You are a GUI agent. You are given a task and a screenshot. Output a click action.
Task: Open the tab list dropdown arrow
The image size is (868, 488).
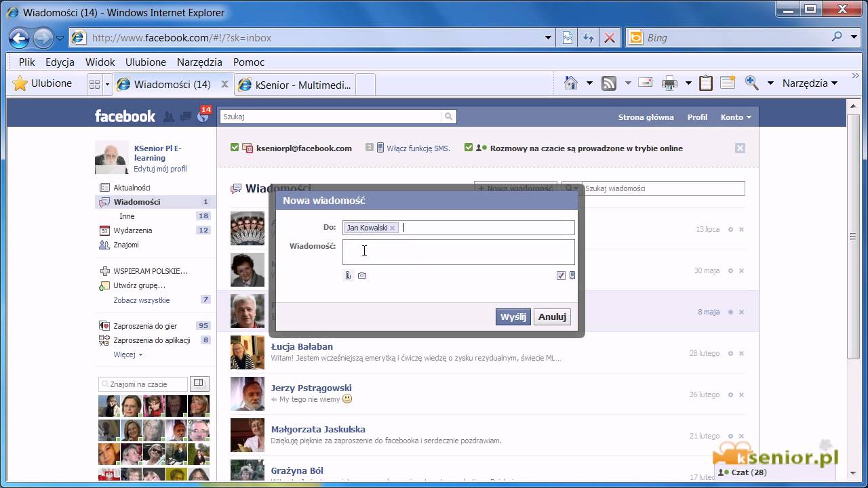coord(107,84)
